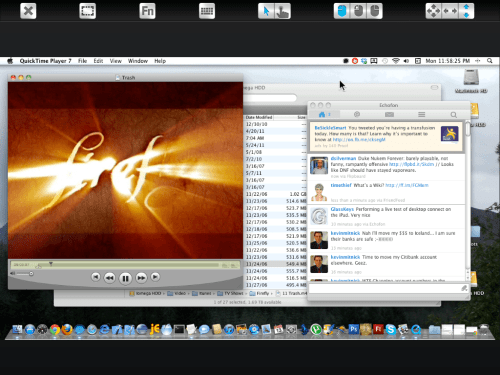
Task: Open the Window menu
Action: [138, 61]
